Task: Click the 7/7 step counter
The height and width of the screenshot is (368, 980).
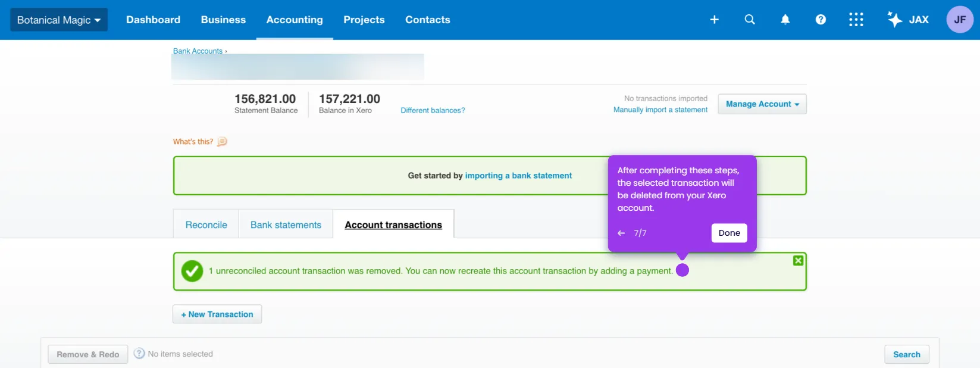Action: (640, 233)
